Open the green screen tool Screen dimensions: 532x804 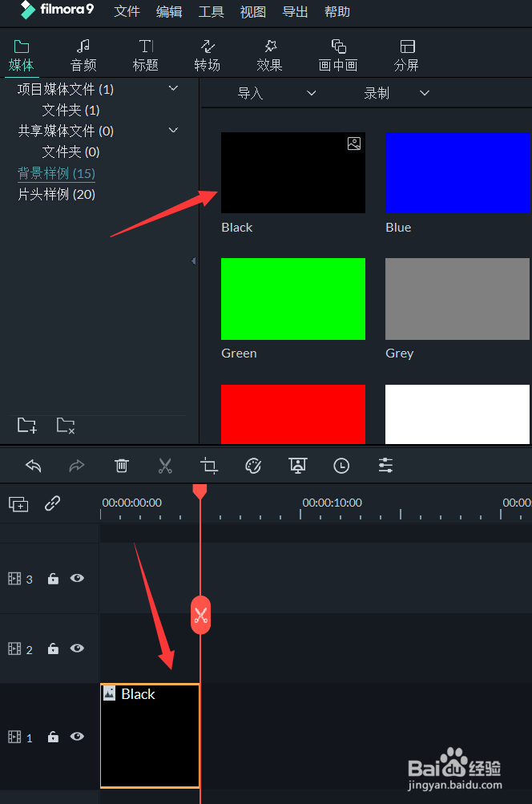click(298, 466)
